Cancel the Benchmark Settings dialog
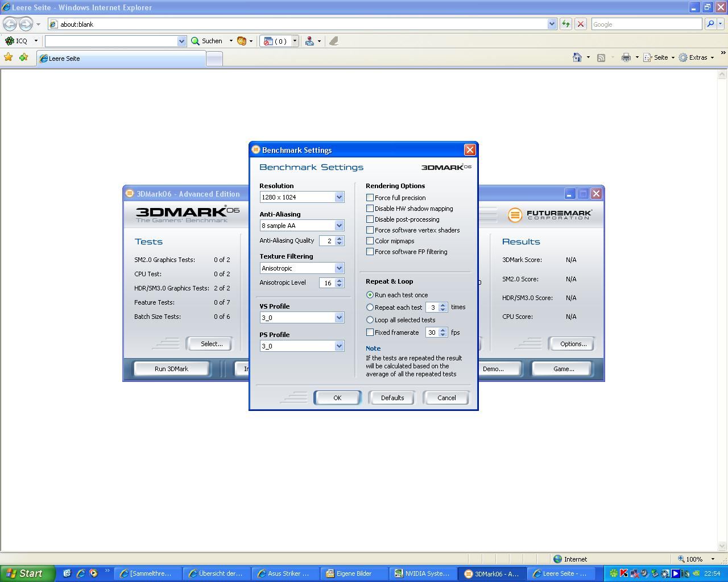 446,397
